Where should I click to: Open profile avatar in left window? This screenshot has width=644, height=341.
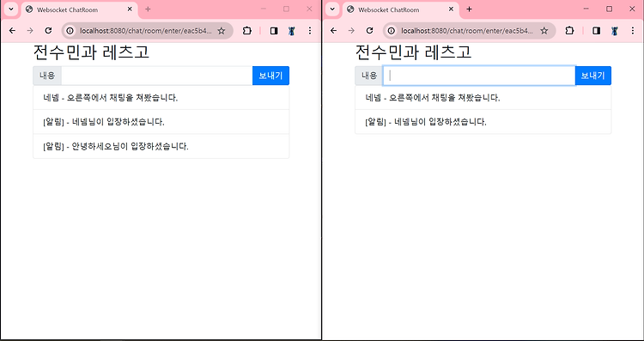[292, 31]
